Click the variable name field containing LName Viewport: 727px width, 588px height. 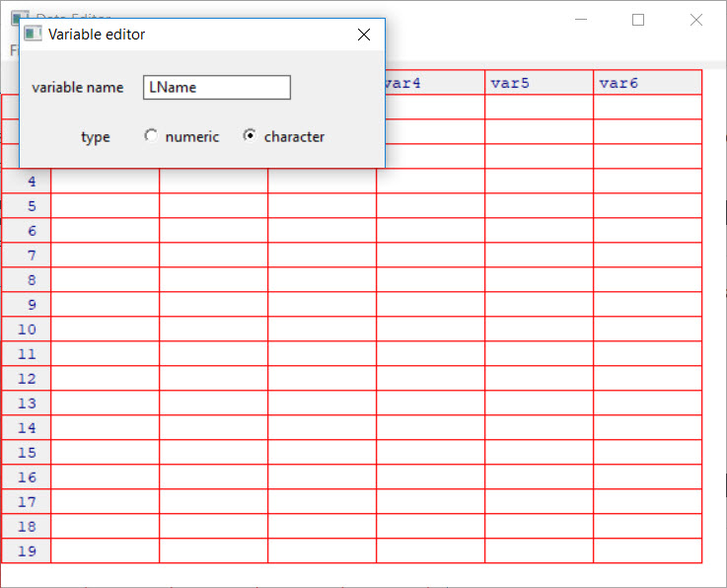(216, 87)
